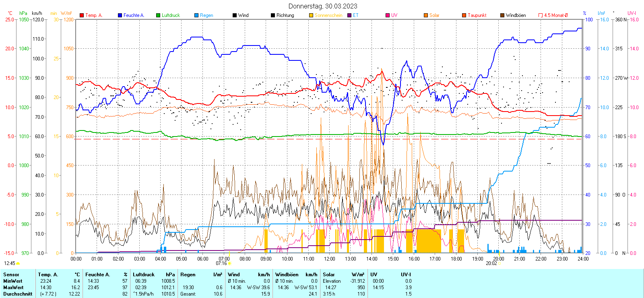This screenshot has height=298, width=644.
Task: Click the blue Feuchte A. legend square
Action: point(120,15)
